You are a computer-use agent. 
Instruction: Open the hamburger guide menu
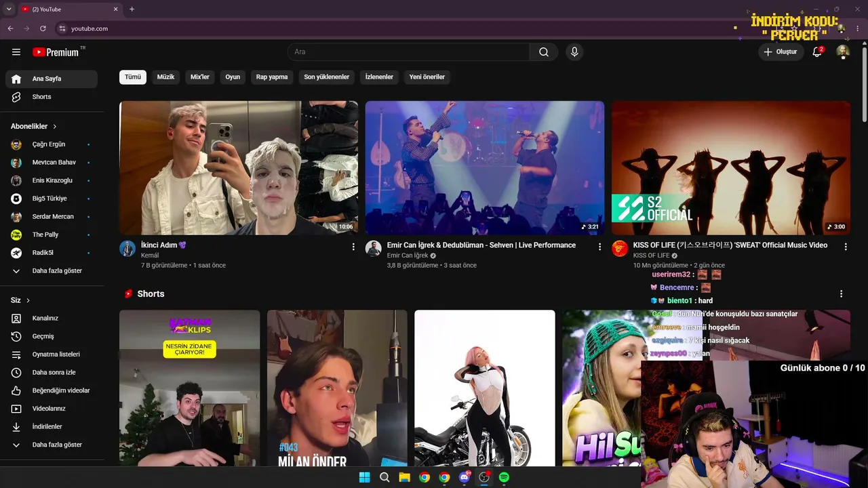[16, 52]
